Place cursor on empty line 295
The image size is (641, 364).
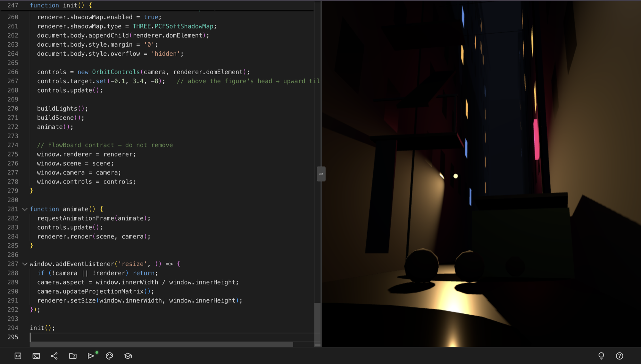point(172,337)
